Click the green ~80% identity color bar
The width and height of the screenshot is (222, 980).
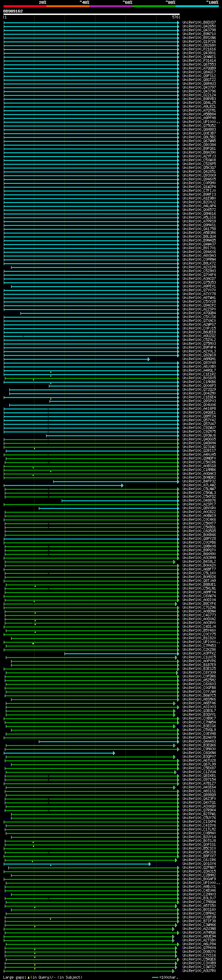[x=154, y=6]
